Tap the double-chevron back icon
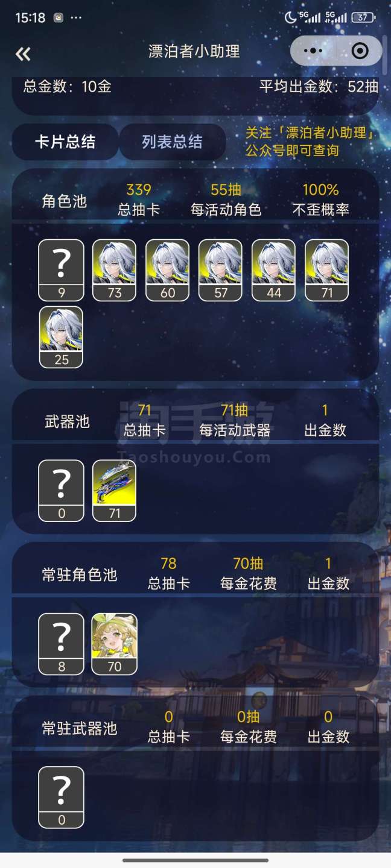The height and width of the screenshot is (868, 391). click(23, 54)
